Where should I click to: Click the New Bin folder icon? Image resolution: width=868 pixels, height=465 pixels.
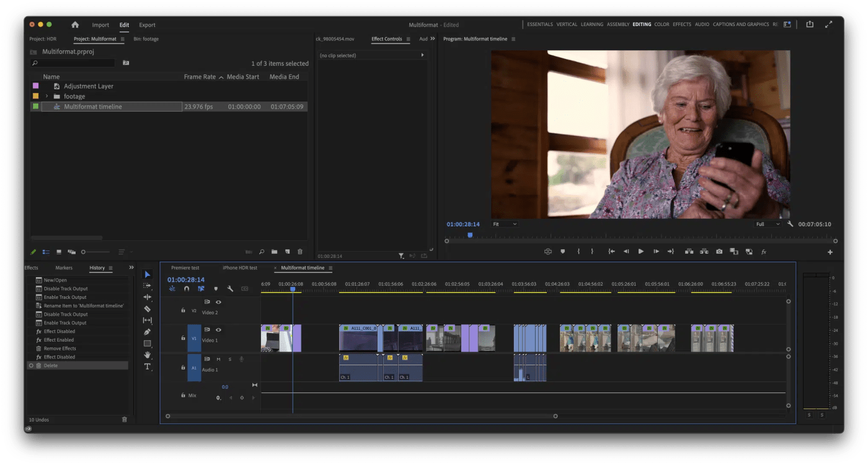275,252
